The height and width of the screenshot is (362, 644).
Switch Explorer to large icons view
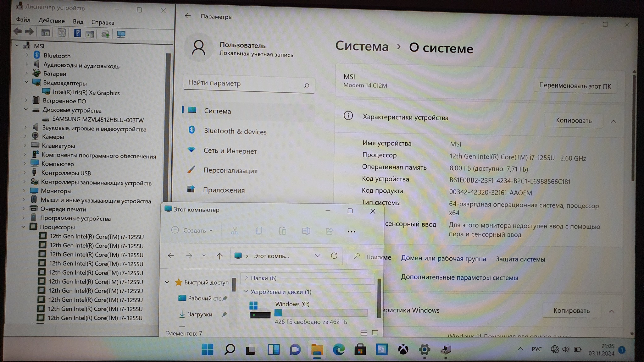click(x=375, y=333)
